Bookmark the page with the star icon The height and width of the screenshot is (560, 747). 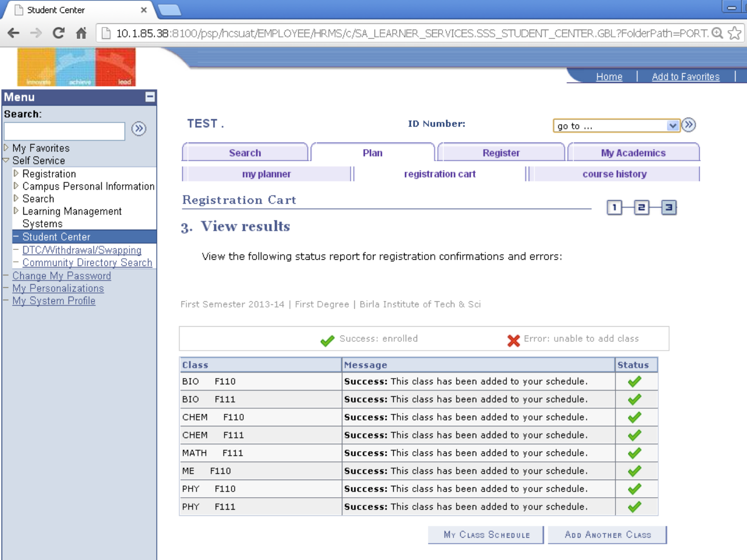coord(735,33)
